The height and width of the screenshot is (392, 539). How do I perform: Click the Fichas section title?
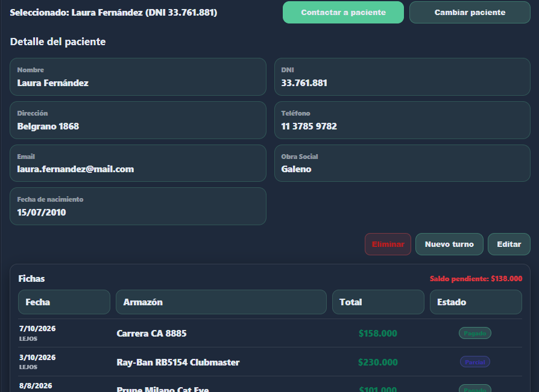(31, 279)
